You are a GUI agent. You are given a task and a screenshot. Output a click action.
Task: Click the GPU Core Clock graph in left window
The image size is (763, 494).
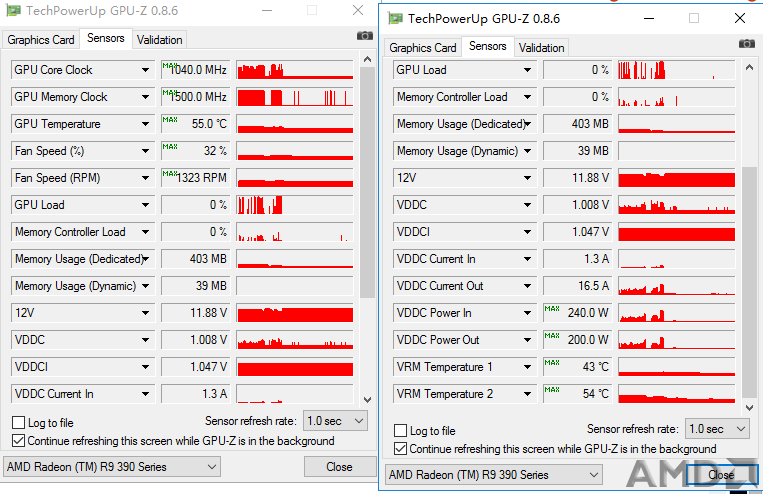pos(295,70)
